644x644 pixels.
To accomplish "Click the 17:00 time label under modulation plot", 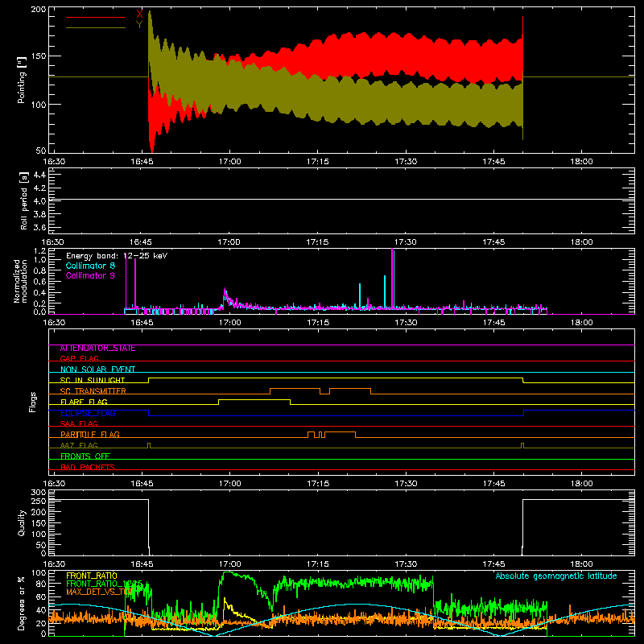I will pos(229,323).
